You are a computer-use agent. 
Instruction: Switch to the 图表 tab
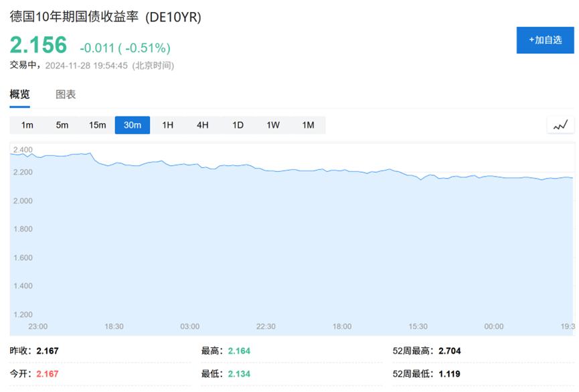(65, 94)
